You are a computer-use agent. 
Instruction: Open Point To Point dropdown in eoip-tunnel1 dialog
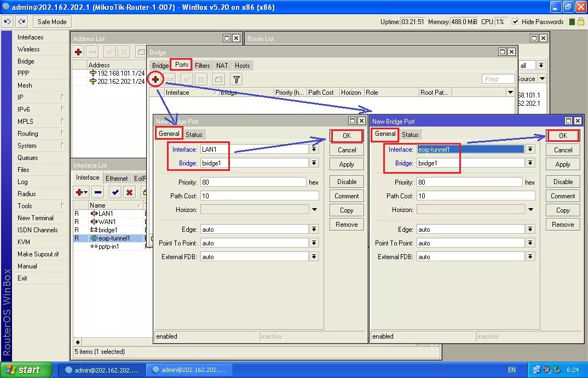pos(531,243)
